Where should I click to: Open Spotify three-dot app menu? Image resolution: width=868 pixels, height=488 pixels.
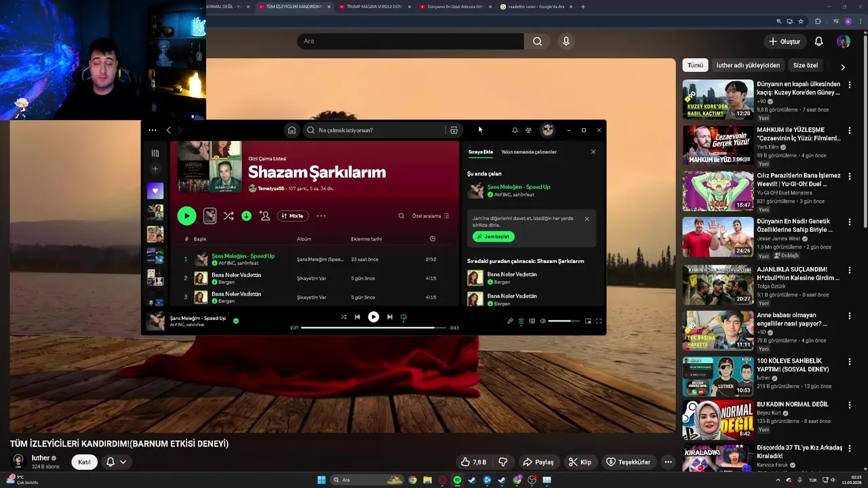[152, 130]
